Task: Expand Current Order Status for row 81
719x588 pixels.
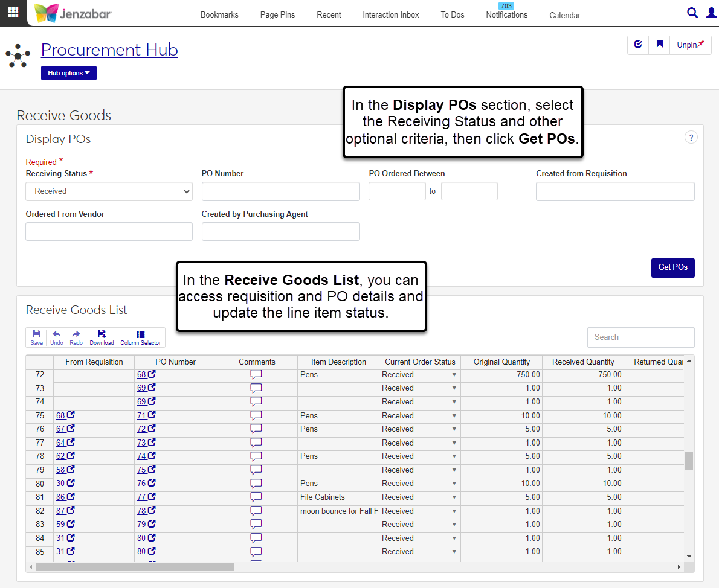Action: coord(454,497)
